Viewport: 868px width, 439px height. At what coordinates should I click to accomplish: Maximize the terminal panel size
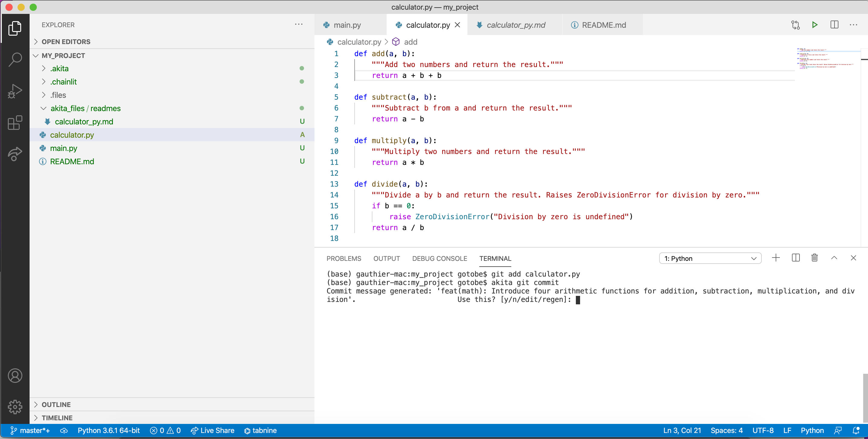[834, 258]
